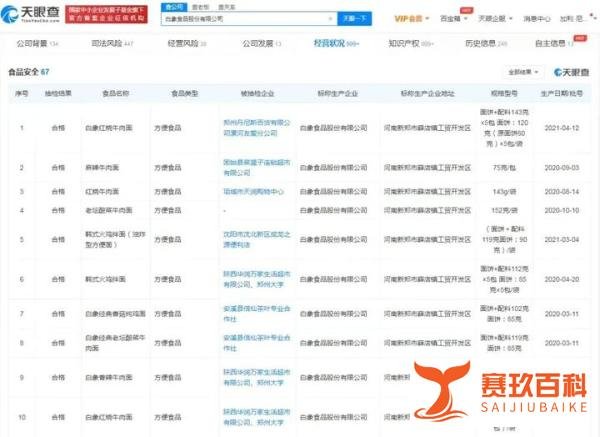Click production date 2021-03-04
600x437 pixels.
(562, 239)
